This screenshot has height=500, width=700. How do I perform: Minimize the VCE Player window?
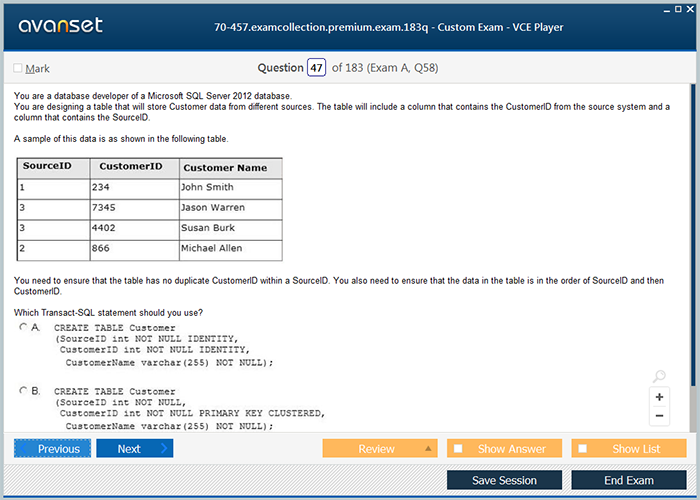coord(667,10)
